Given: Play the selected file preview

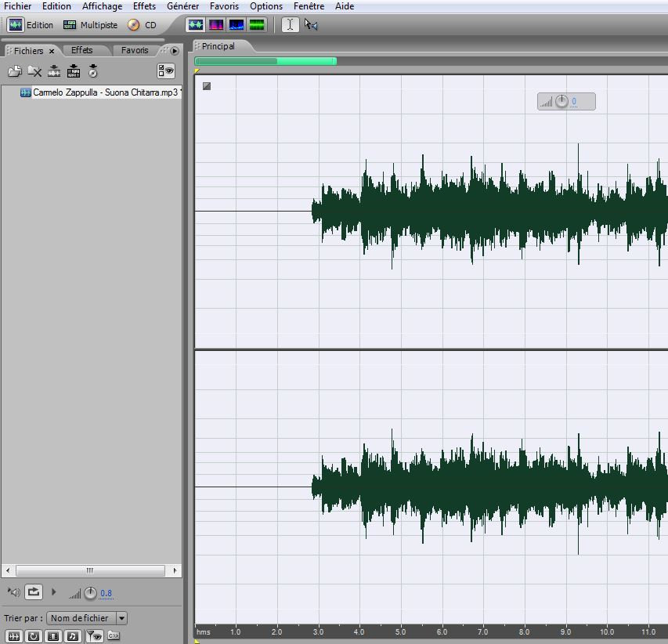Looking at the screenshot, I should [54, 592].
